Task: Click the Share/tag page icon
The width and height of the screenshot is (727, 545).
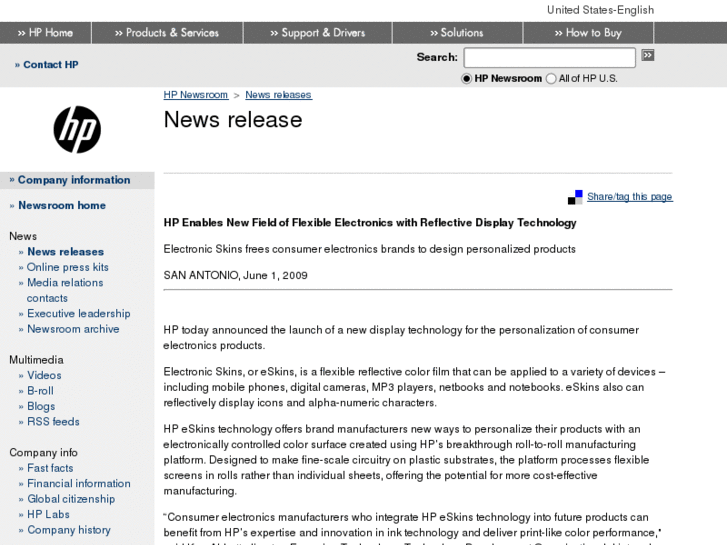Action: [575, 197]
